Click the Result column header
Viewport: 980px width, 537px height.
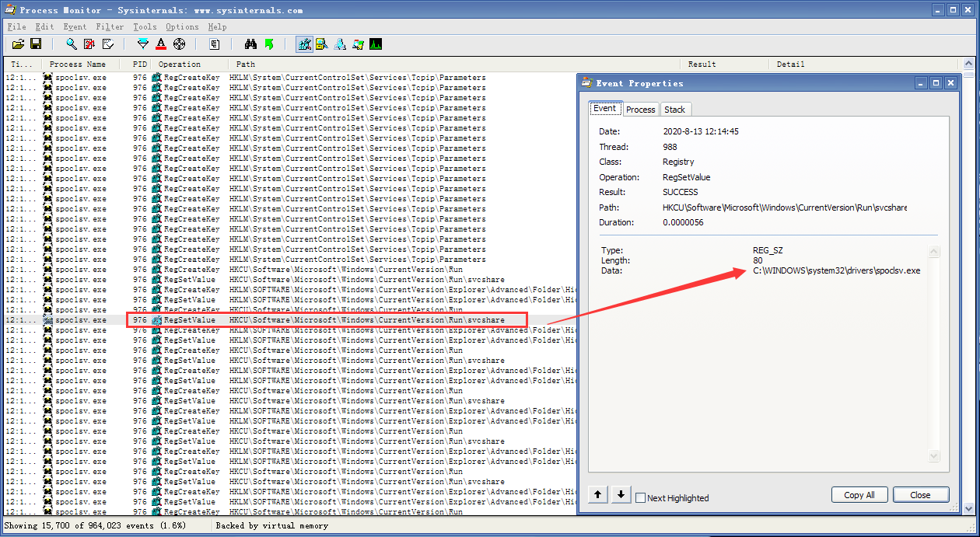[725, 65]
